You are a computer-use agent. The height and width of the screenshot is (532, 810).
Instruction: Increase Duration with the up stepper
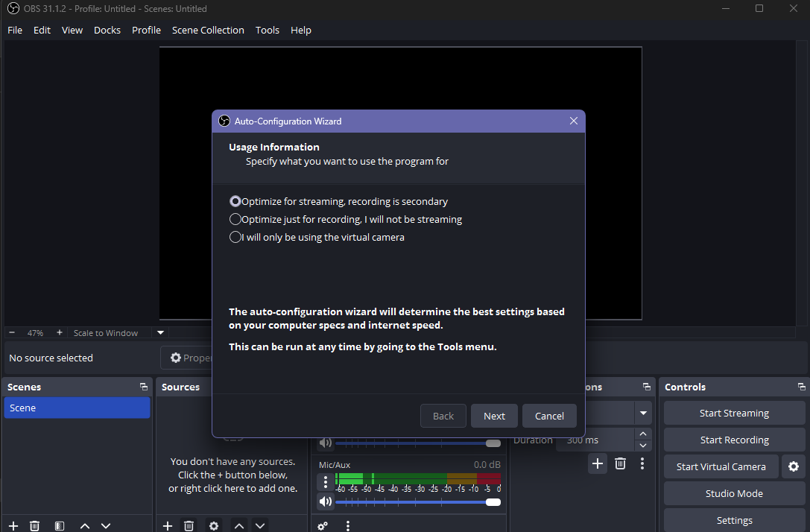click(x=642, y=433)
